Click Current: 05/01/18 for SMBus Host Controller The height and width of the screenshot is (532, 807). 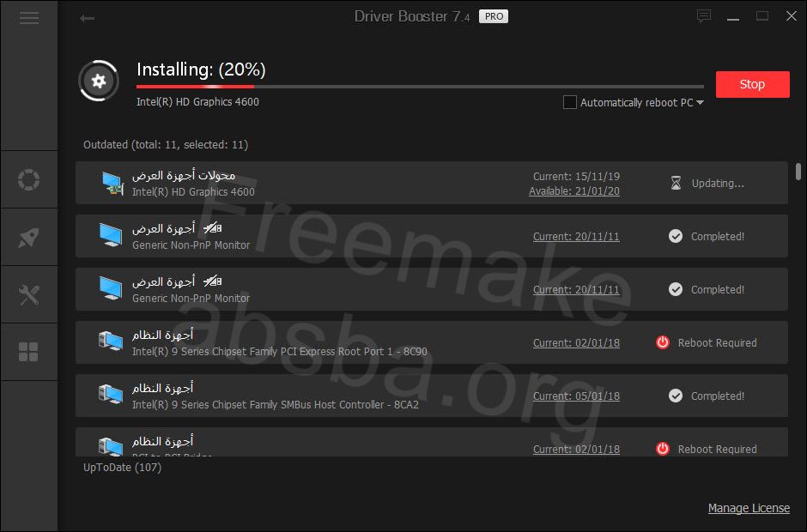pyautogui.click(x=576, y=396)
